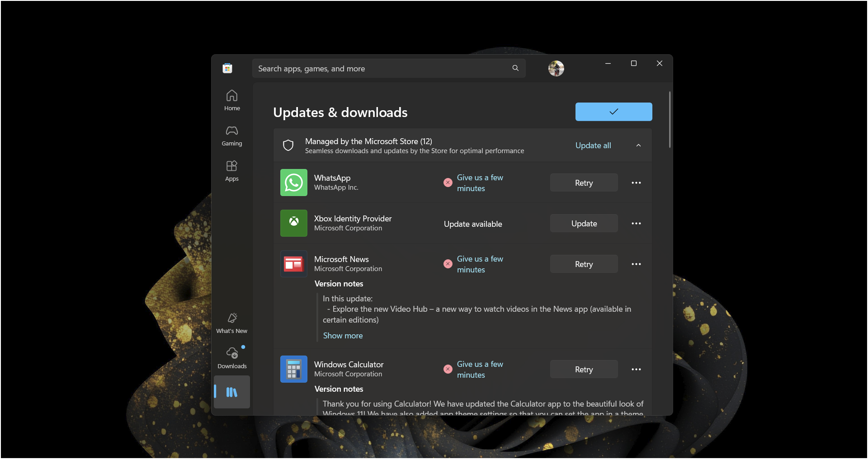Screen dimensions: 868x459
Task: Open more options for Xbox Identity Provider
Action: tap(636, 223)
